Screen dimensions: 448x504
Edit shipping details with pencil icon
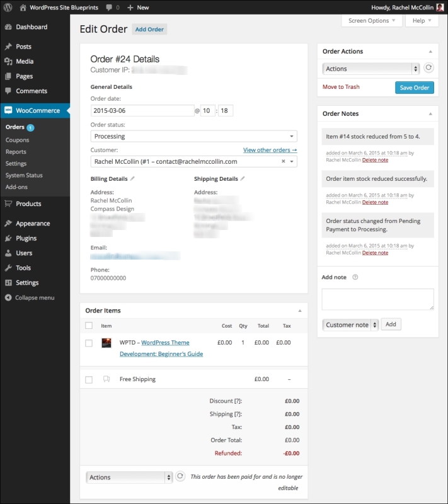click(243, 178)
